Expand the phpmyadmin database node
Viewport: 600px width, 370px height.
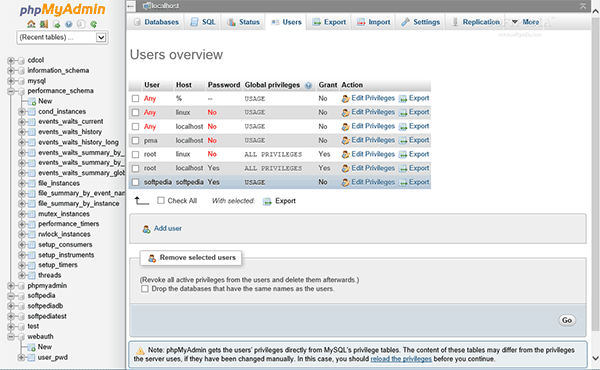[x=11, y=285]
